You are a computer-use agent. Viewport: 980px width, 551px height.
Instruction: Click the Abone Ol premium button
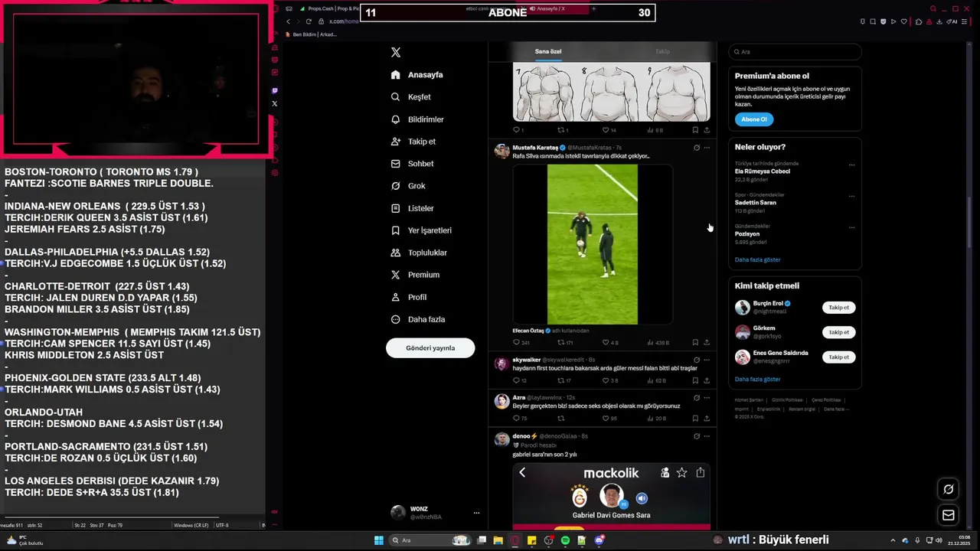point(754,119)
